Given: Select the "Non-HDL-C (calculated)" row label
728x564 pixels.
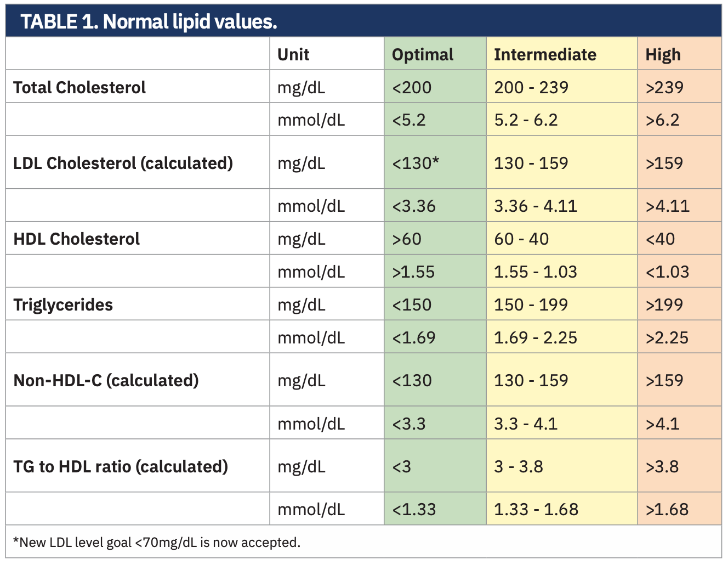Looking at the screenshot, I should tap(106, 380).
